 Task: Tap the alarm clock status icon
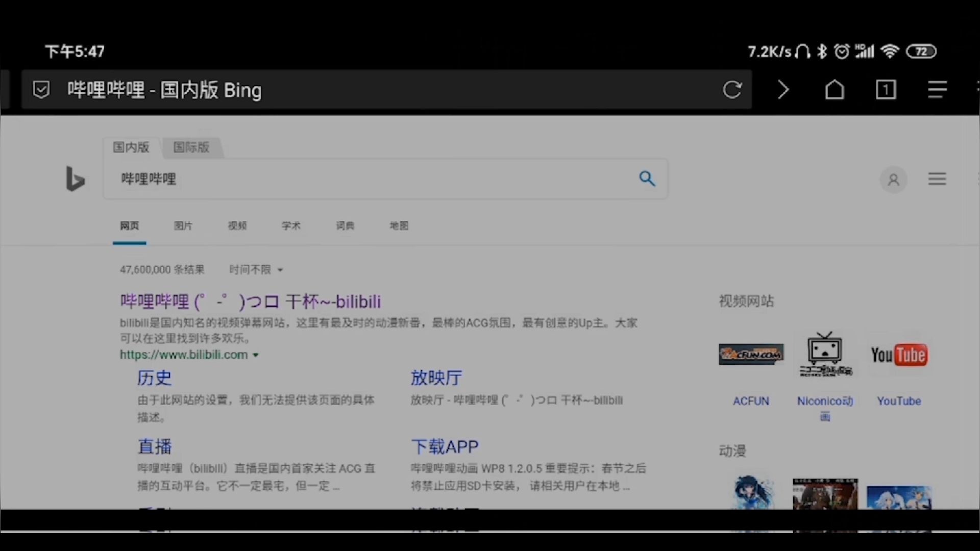pos(842,51)
